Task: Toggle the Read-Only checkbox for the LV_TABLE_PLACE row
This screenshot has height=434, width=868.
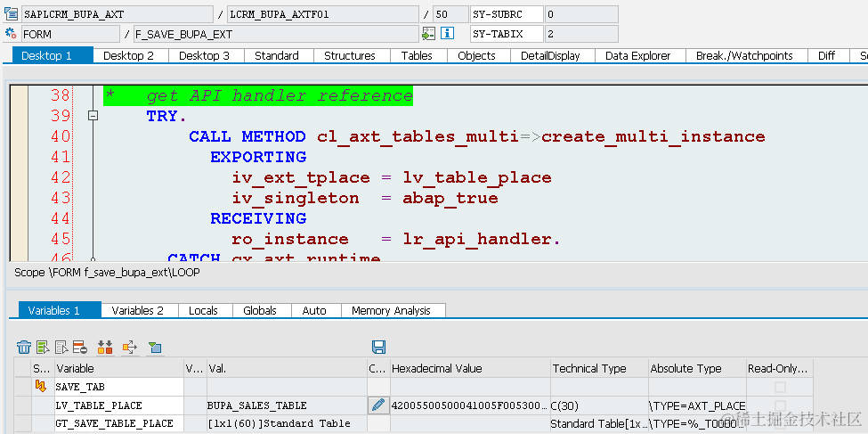Action: [x=780, y=405]
